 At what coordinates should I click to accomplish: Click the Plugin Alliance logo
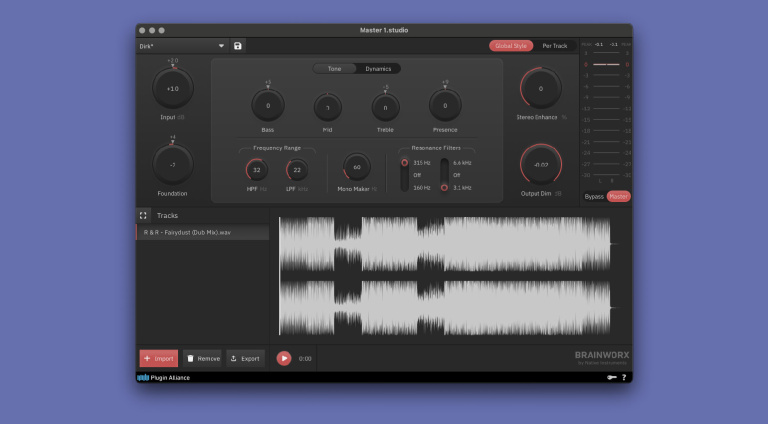(163, 378)
